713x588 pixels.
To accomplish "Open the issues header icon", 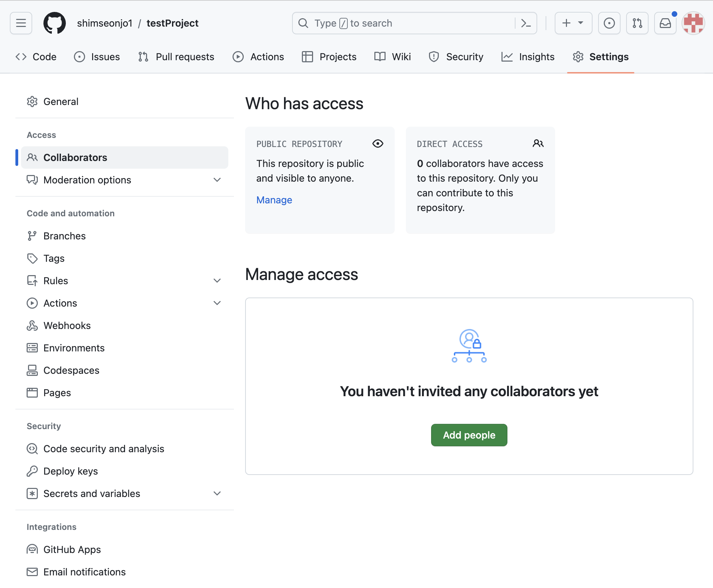I will click(609, 23).
